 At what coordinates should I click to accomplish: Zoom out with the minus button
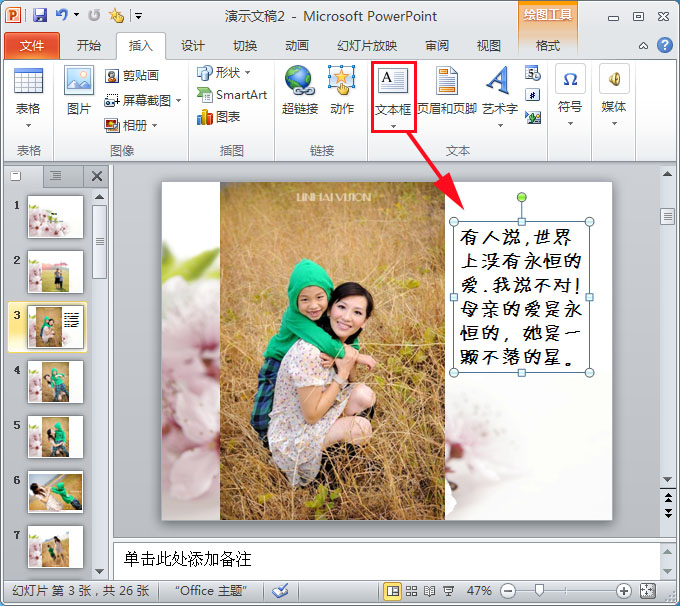[508, 591]
